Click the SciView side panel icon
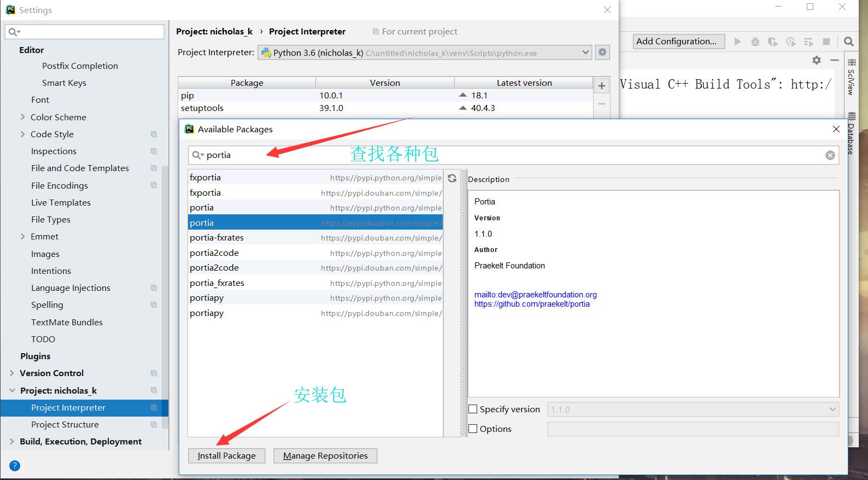The height and width of the screenshot is (480, 868). pyautogui.click(x=851, y=78)
